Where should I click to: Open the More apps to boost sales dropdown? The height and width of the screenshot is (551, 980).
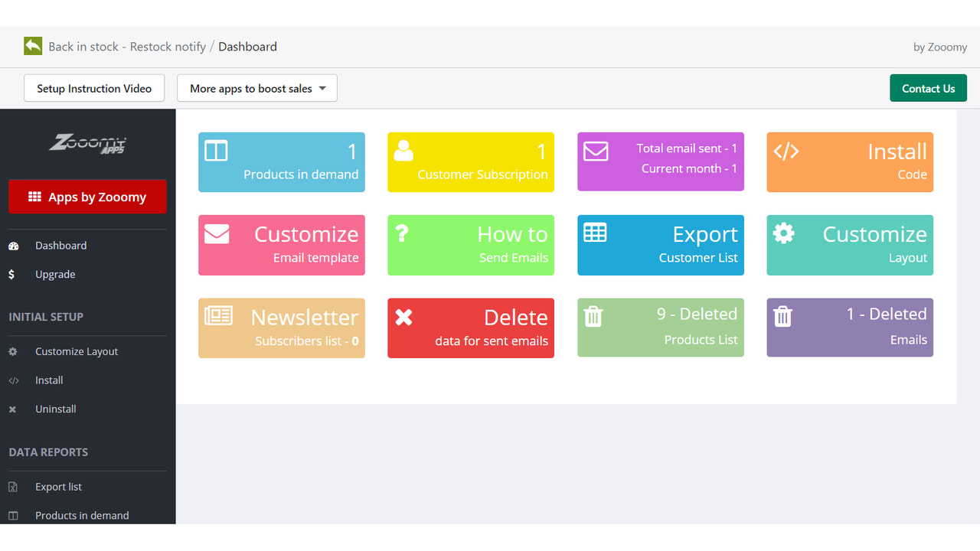click(256, 88)
